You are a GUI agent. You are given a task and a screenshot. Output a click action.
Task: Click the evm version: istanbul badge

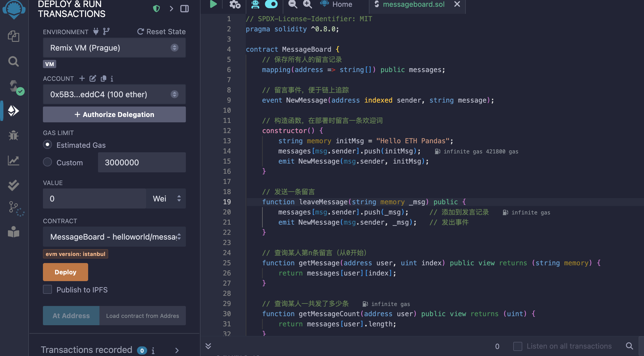tap(75, 254)
